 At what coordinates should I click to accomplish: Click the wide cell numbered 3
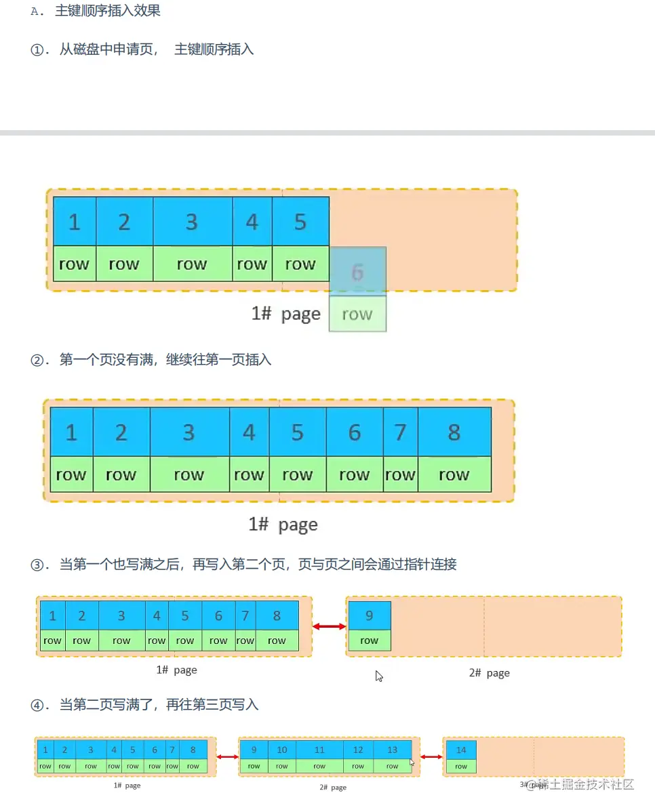point(192,222)
